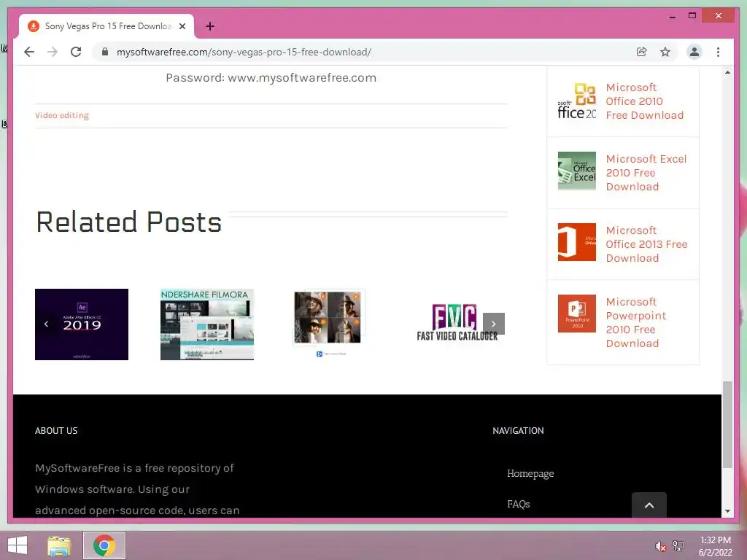Screen dimensions: 747x560
Task: Bookmark this page with the star icon
Action: point(665,52)
